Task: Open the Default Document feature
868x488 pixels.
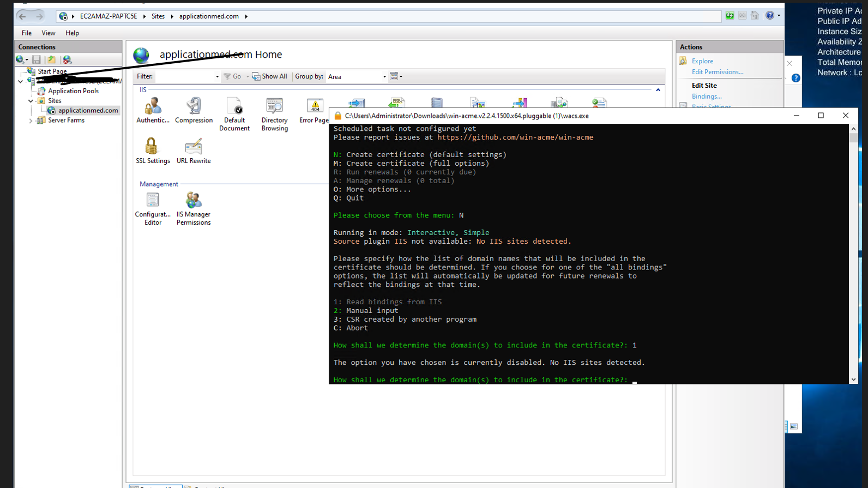Action: [234, 115]
